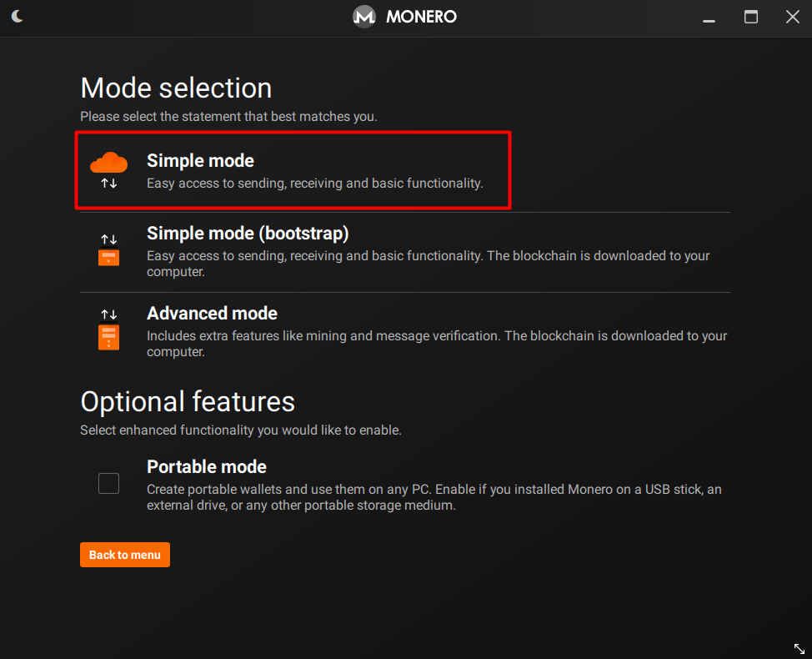The image size is (812, 659).
Task: Minimize the Monero window
Action: tap(709, 20)
